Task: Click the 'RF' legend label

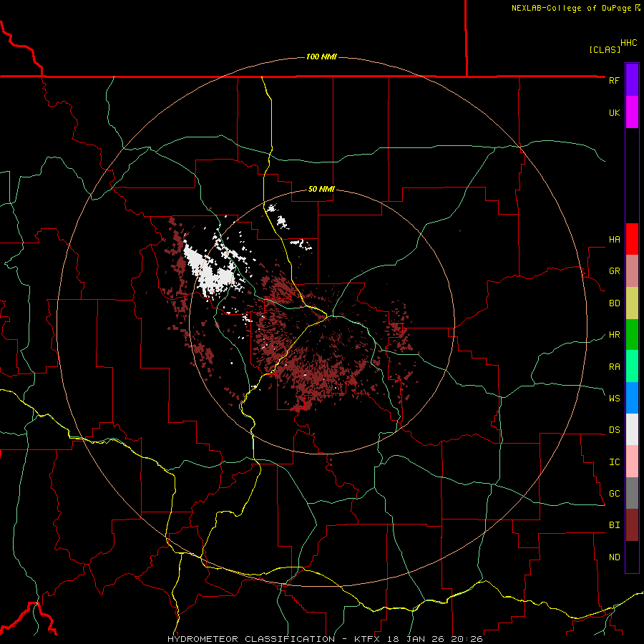Action: click(614, 80)
